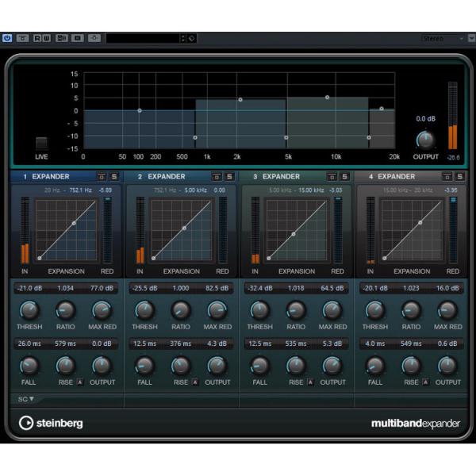Screen dimensions: 476x476
Task: Expand the SC side-chain section
Action: (x=26, y=399)
